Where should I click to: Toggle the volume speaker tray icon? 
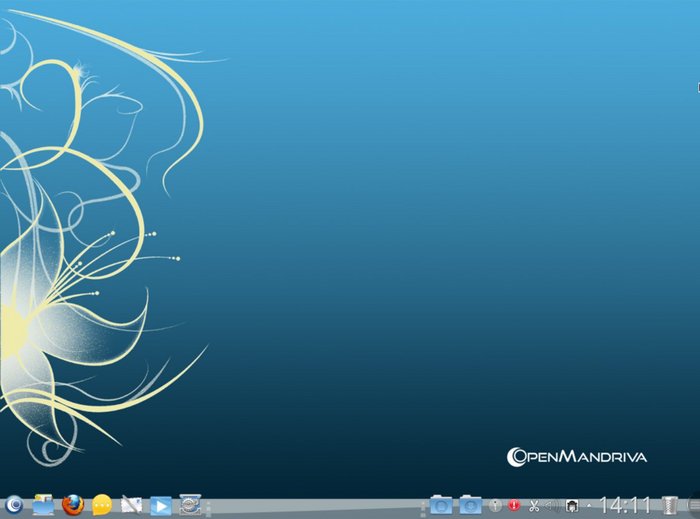pyautogui.click(x=552, y=506)
